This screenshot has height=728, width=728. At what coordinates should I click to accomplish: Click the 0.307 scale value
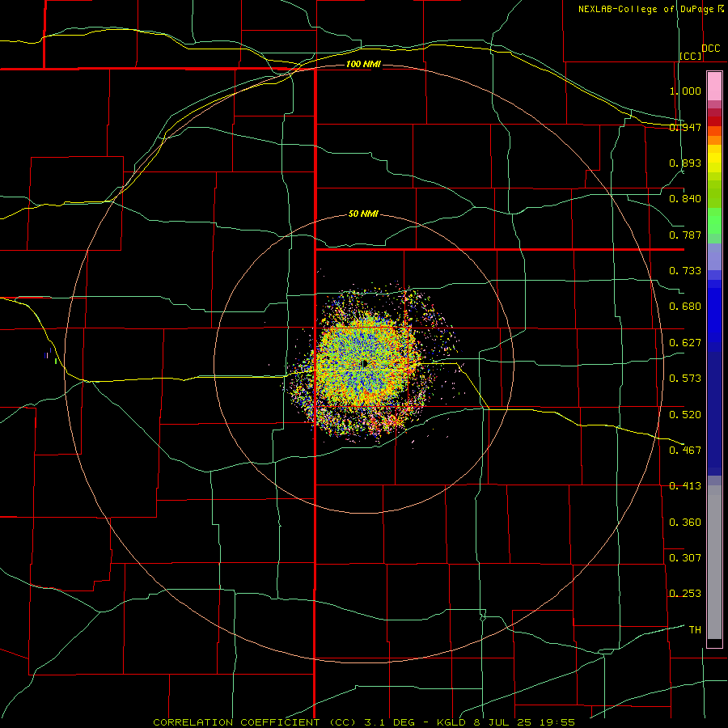[x=685, y=558]
